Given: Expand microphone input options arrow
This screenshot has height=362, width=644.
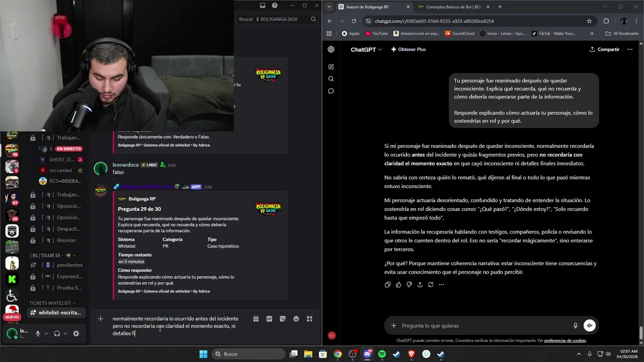Looking at the screenshot, I should pyautogui.click(x=46, y=333).
